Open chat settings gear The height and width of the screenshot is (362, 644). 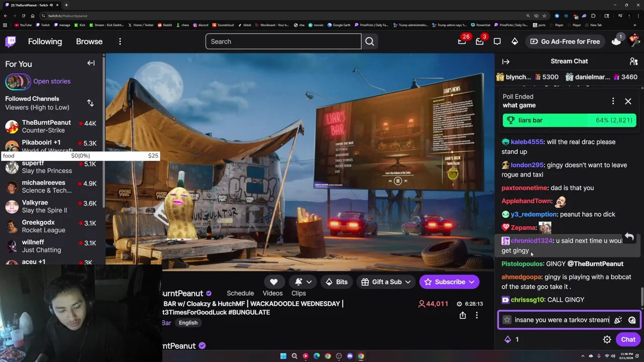click(x=607, y=339)
